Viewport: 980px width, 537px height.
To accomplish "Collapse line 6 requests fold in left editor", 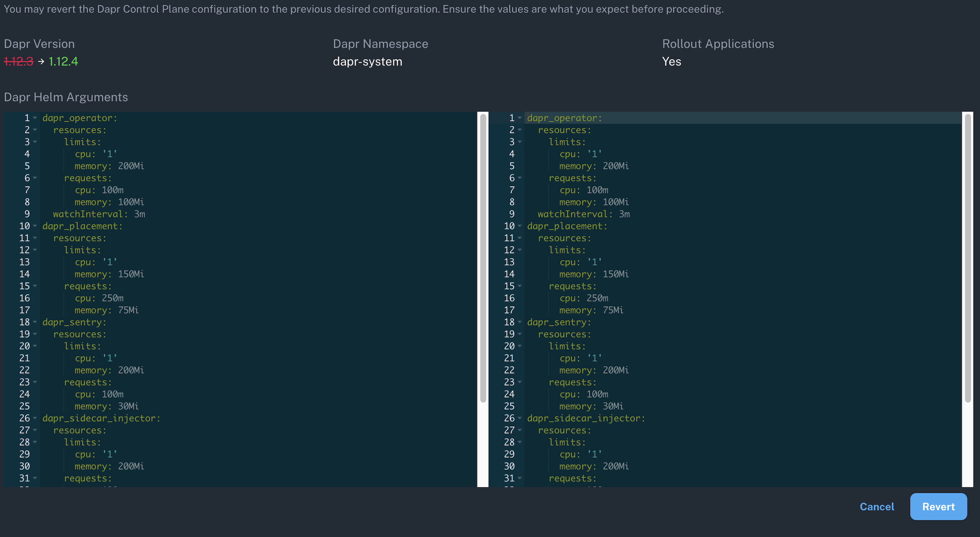I will 35,178.
